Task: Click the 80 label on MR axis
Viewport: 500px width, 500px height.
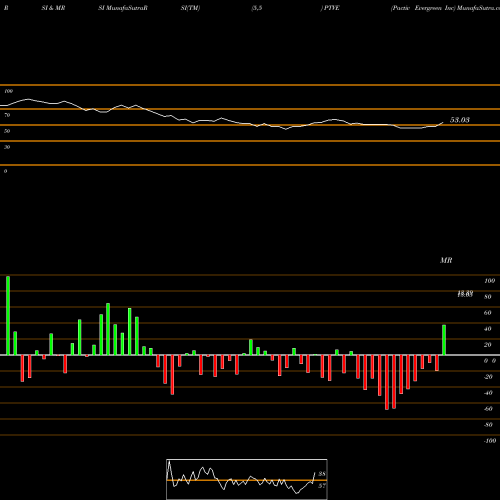Action: click(487, 297)
